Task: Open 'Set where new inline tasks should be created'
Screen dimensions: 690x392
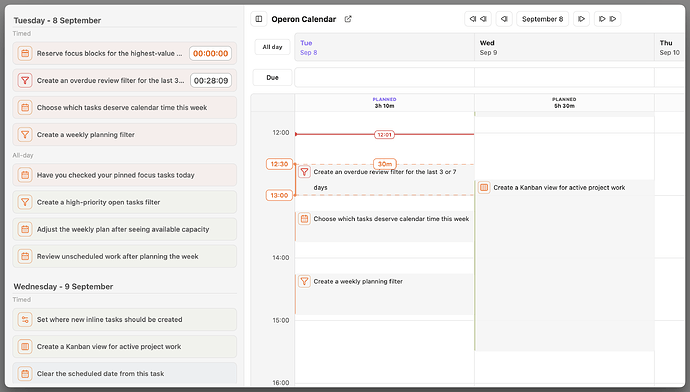Action: coord(110,319)
